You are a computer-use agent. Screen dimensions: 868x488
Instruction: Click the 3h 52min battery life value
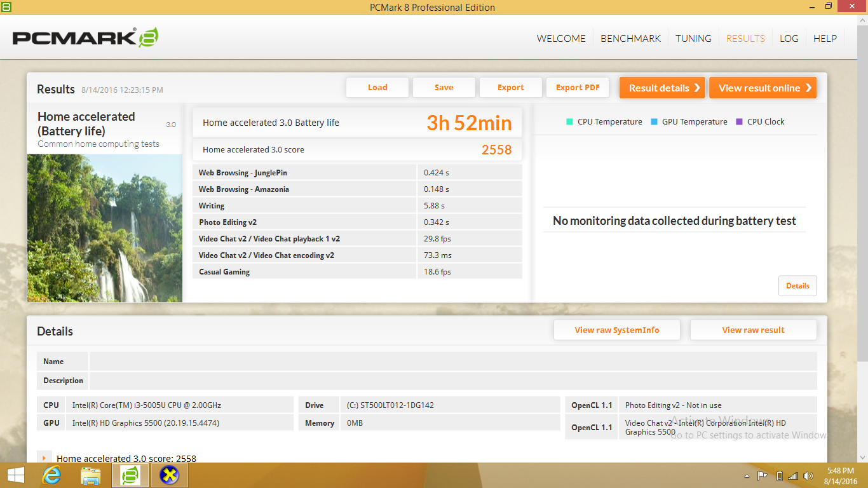click(x=469, y=123)
